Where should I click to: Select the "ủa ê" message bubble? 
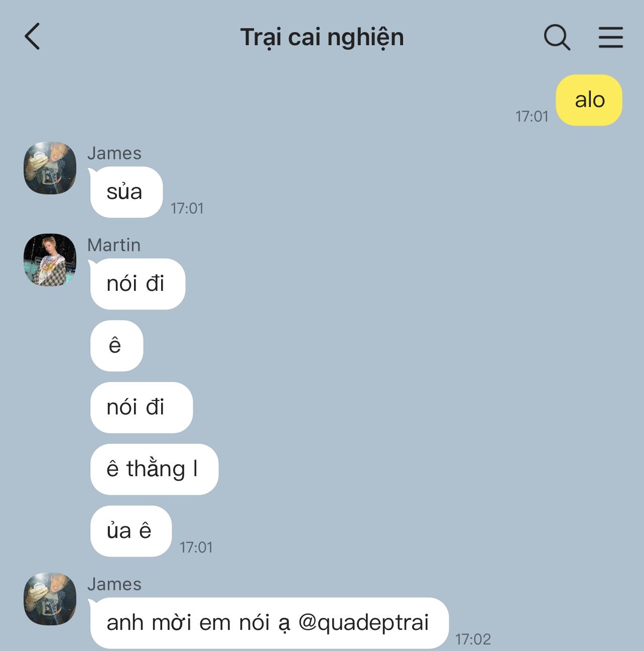coord(131,531)
